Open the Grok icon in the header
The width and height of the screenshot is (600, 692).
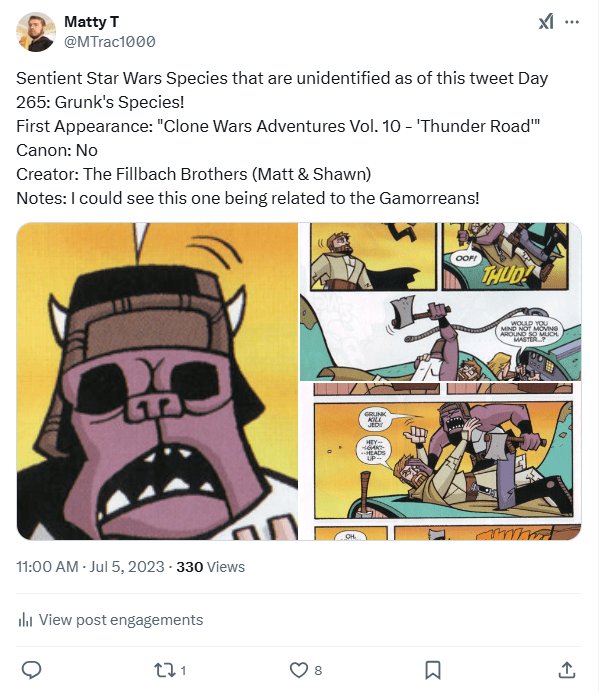547,22
